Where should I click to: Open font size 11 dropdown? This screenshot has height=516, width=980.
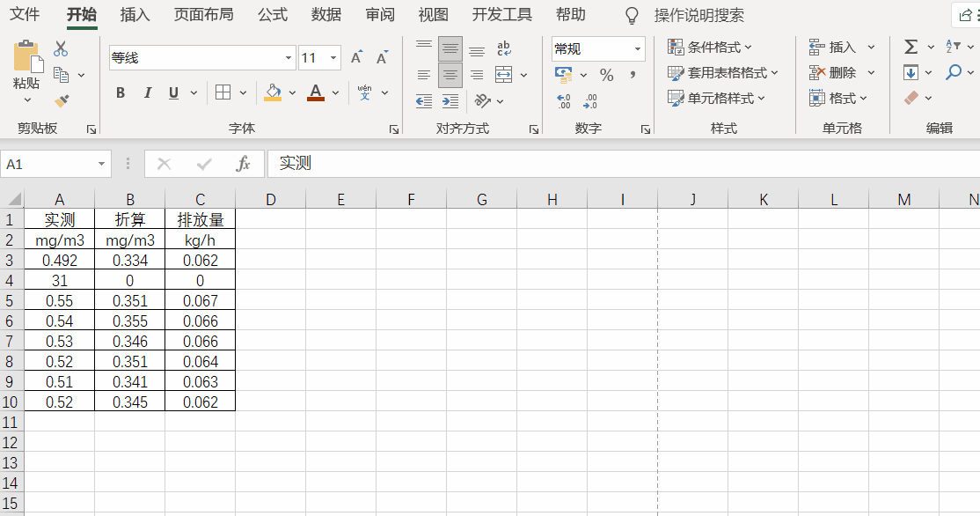[333, 58]
